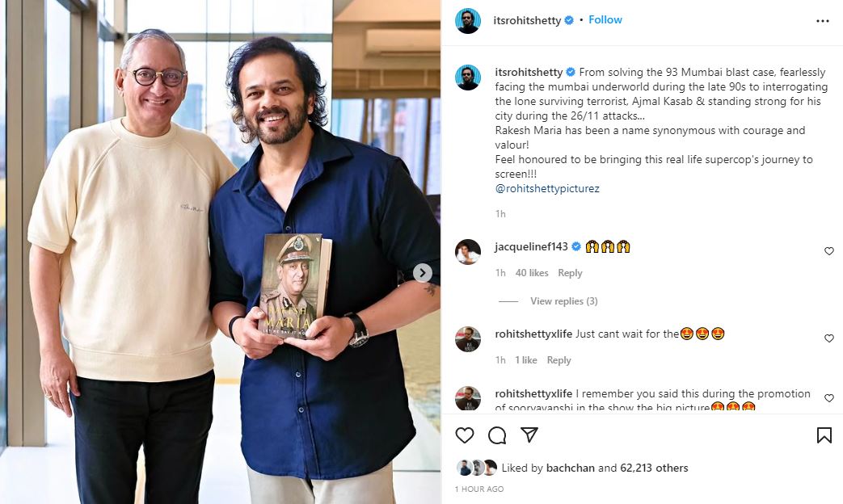Viewport: 843px width, 504px height.
Task: Like the post with the heart icon
Action: pos(465,435)
